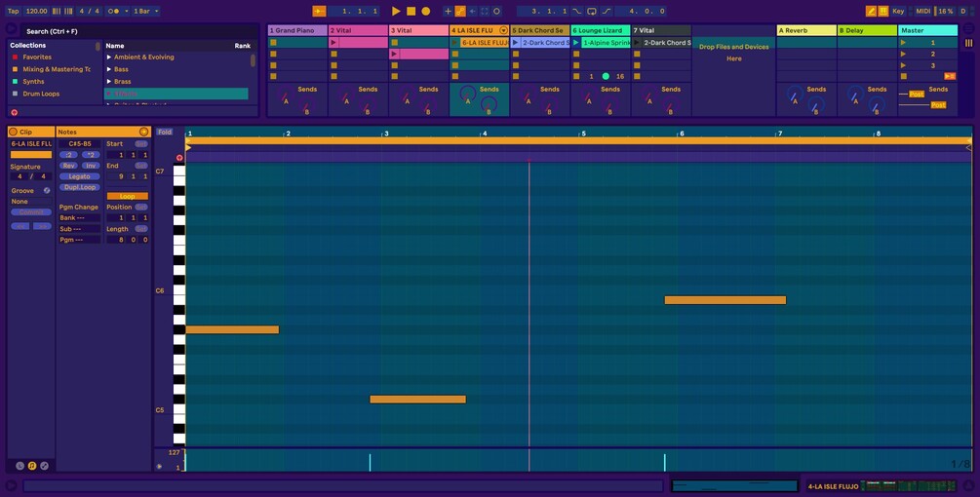This screenshot has width=980, height=497.
Task: Toggle second Post button in Master sends
Action: coord(938,105)
